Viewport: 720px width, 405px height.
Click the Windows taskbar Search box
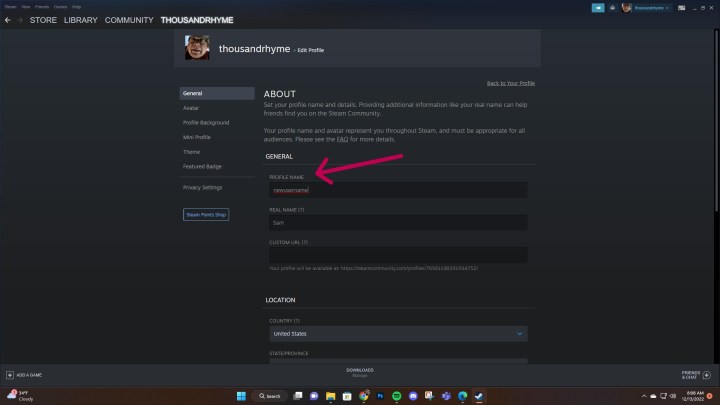coord(270,396)
